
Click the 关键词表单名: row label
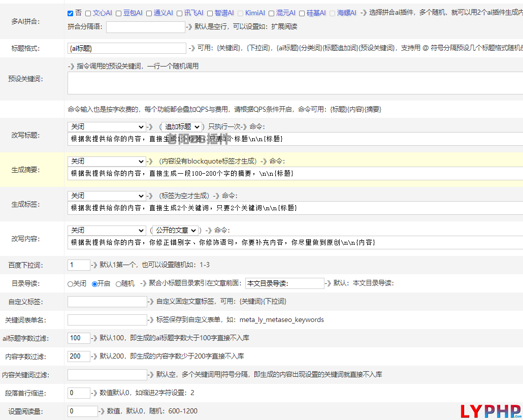coord(25,320)
